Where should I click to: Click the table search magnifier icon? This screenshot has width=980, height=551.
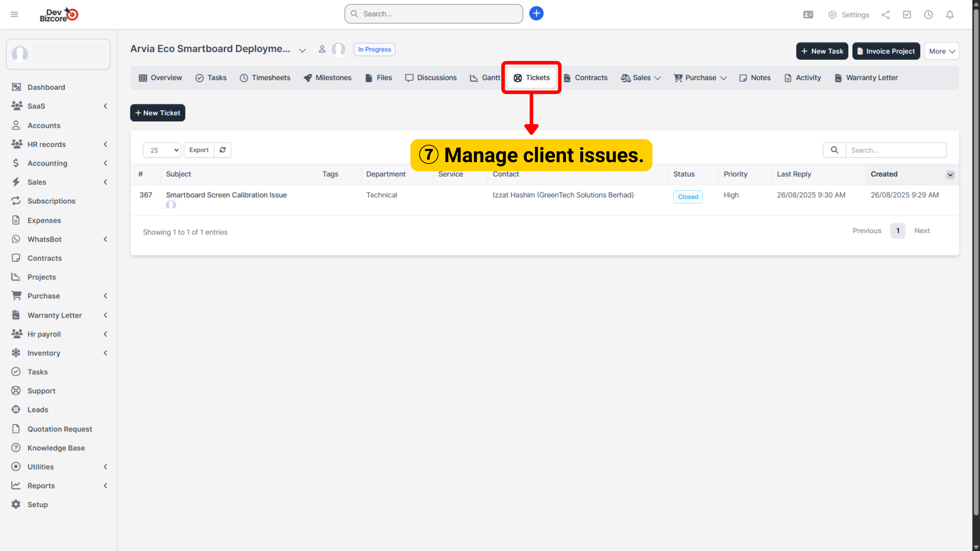point(834,150)
